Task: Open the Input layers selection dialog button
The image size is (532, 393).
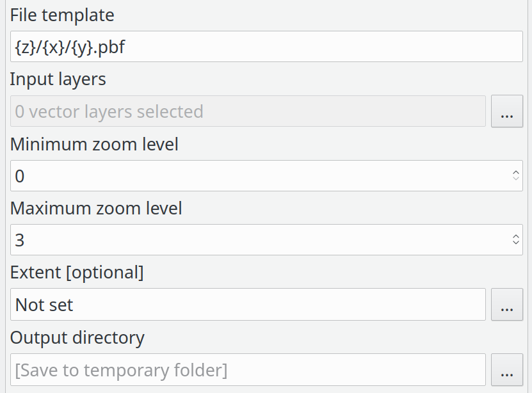Action: point(507,111)
